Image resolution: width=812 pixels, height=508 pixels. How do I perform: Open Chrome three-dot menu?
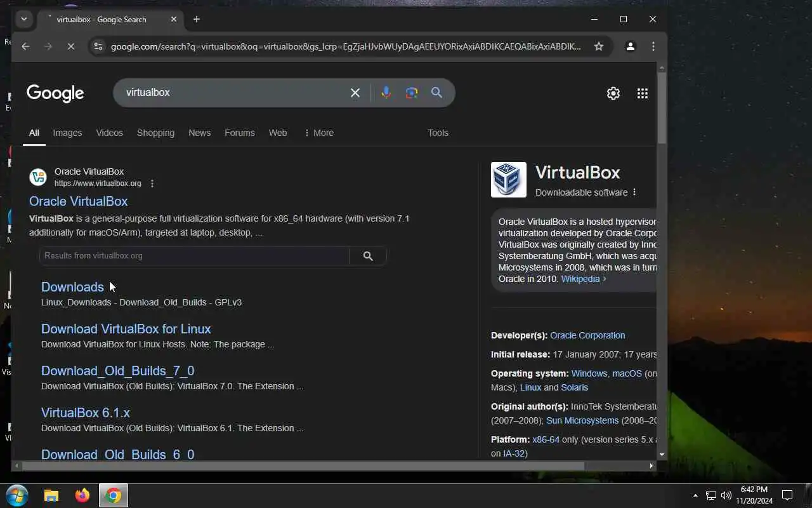click(x=653, y=46)
